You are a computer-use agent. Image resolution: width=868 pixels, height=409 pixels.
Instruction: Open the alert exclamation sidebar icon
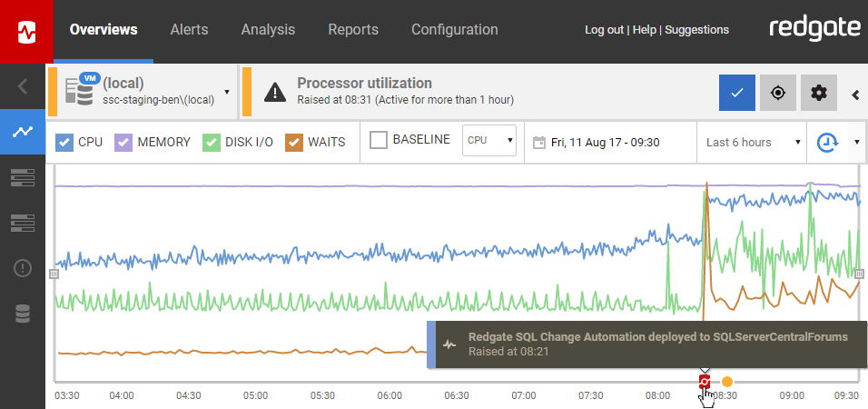tap(23, 269)
